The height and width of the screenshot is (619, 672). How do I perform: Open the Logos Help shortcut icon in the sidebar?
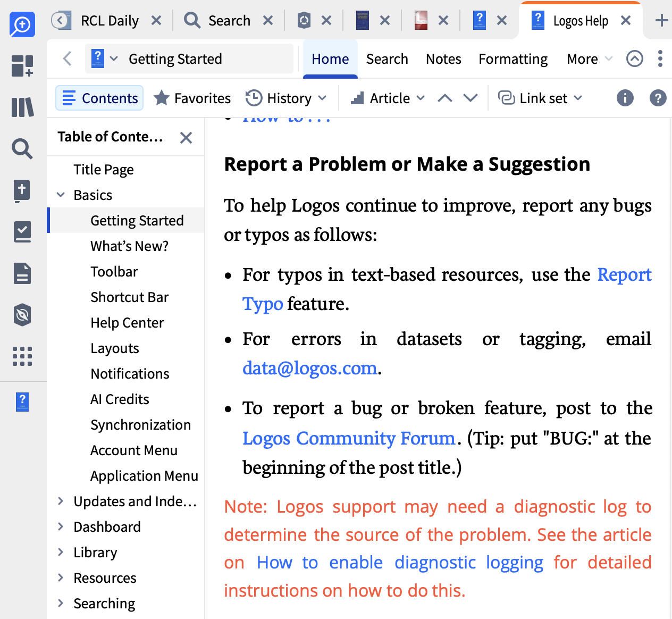[22, 402]
